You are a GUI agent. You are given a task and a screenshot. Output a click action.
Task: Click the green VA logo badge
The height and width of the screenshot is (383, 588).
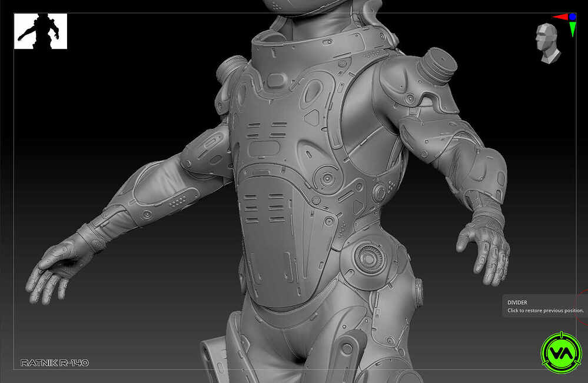[561, 352]
